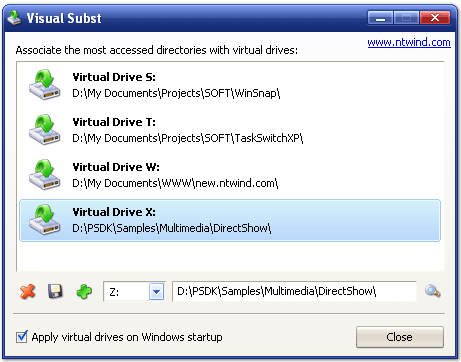Click the floppy disk save icon

(55, 291)
